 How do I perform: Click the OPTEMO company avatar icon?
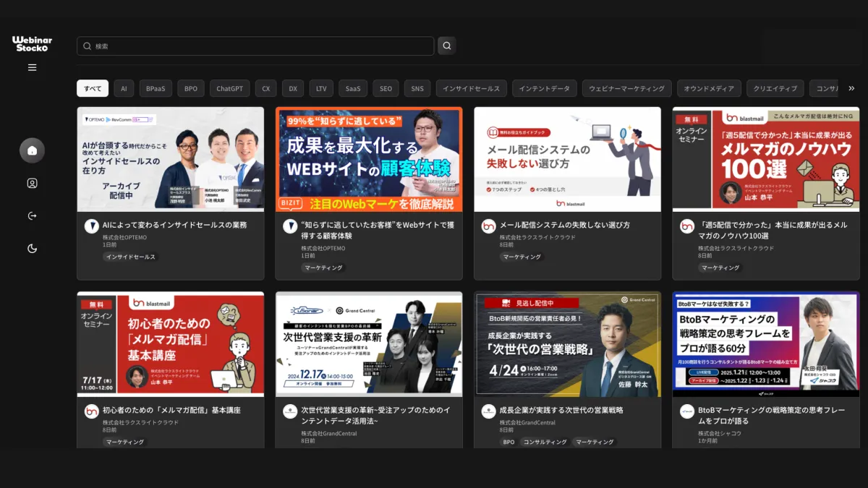tap(91, 226)
